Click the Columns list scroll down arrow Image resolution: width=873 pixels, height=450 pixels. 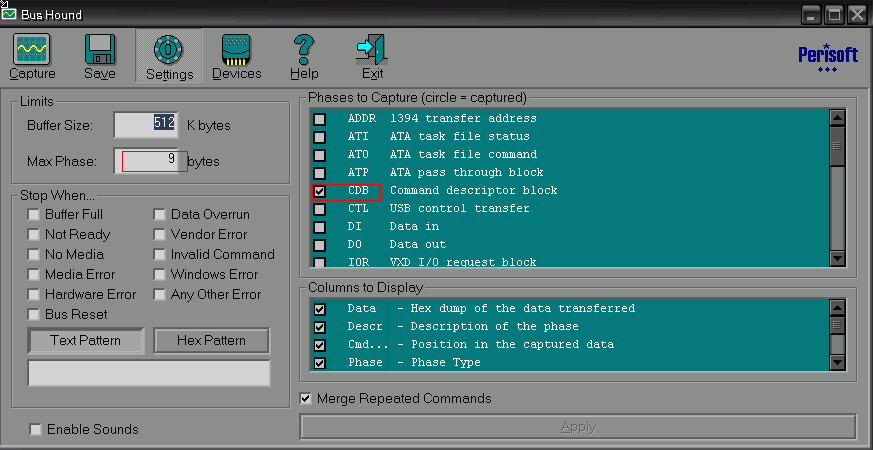pos(837,363)
